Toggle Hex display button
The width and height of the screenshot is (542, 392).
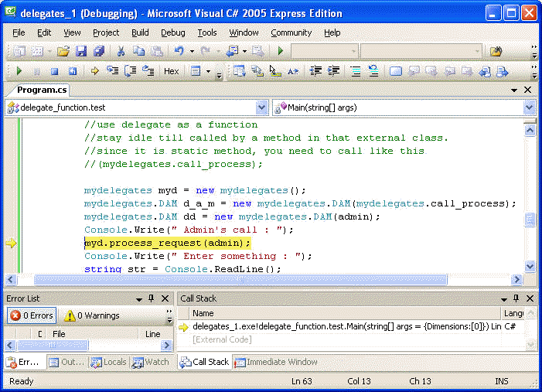pos(171,71)
